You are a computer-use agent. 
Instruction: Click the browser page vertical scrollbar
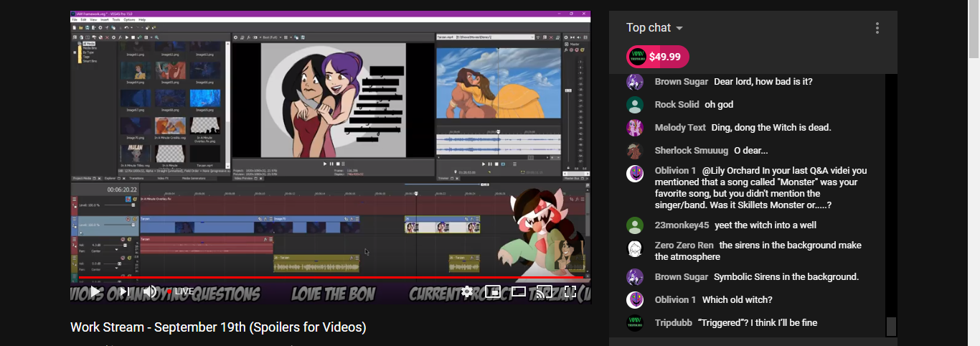[974, 29]
